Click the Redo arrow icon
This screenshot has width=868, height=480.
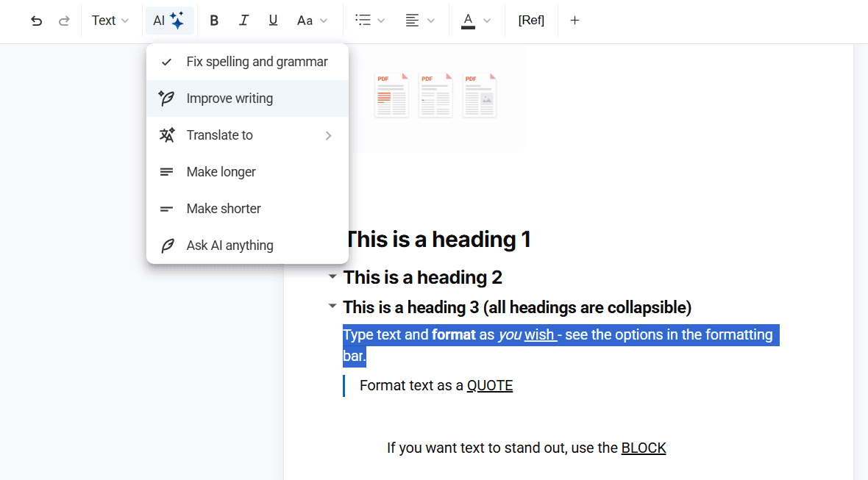64,21
